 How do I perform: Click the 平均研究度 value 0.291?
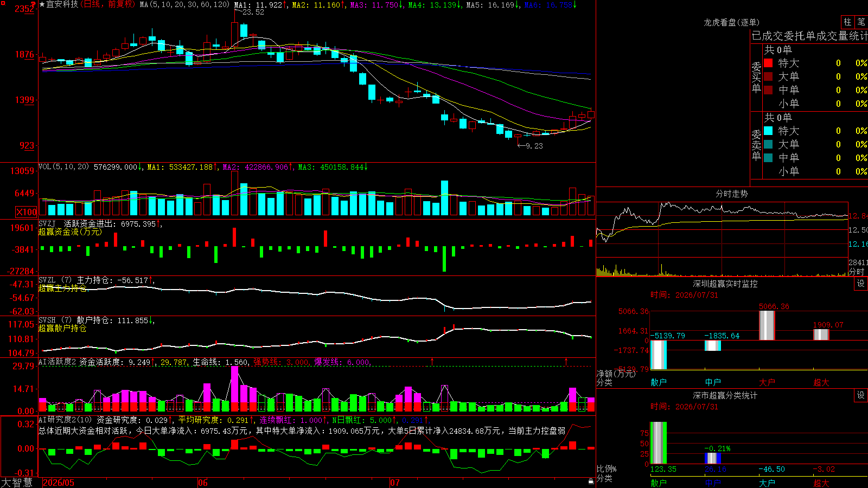pos(238,420)
